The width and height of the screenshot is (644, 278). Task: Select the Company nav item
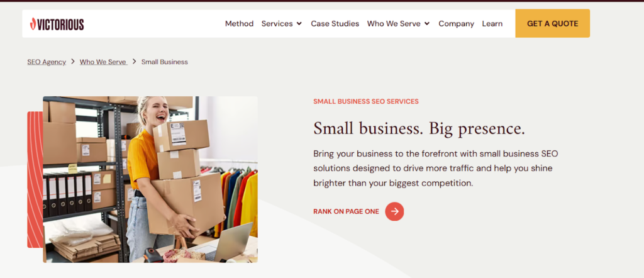[456, 24]
